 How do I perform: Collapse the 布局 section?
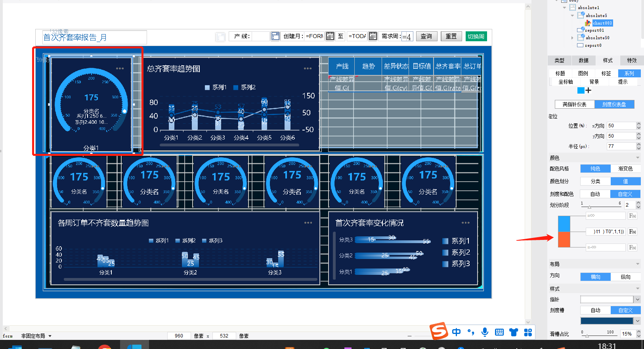click(638, 264)
